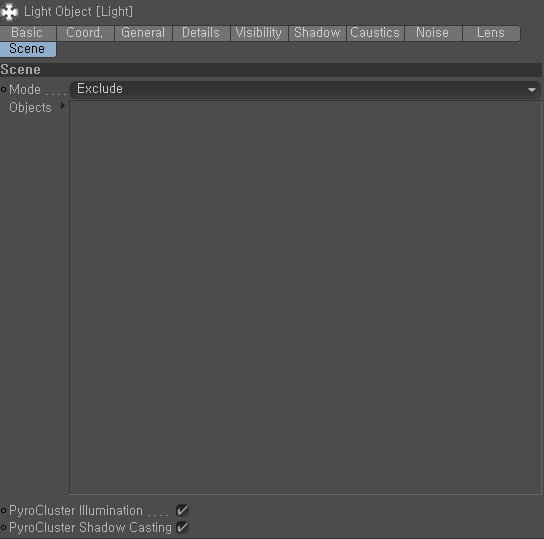Open the Lens tab
This screenshot has width=544, height=539.
[x=491, y=33]
